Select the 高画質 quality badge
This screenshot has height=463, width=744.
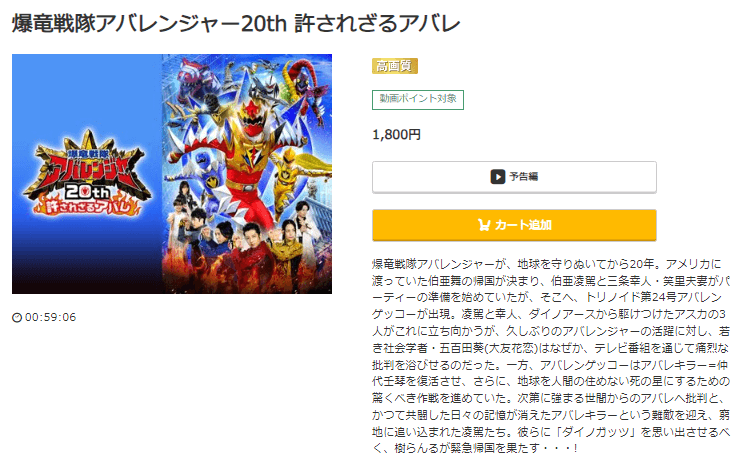pyautogui.click(x=394, y=66)
